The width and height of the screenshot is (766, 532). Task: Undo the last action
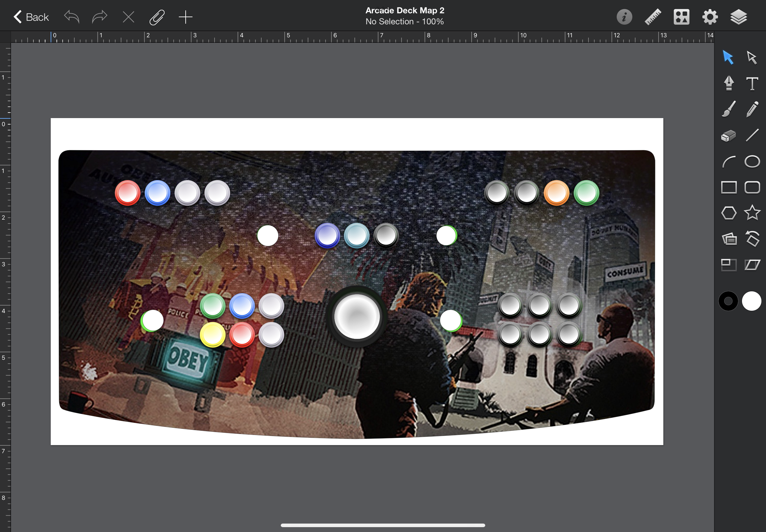pyautogui.click(x=71, y=17)
